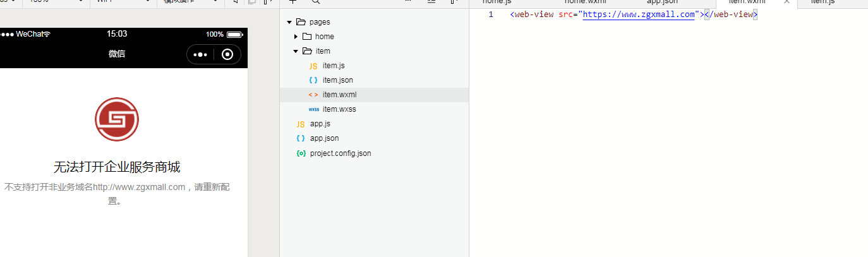Click the braces icon of app.json
868x257 pixels.
[301, 138]
